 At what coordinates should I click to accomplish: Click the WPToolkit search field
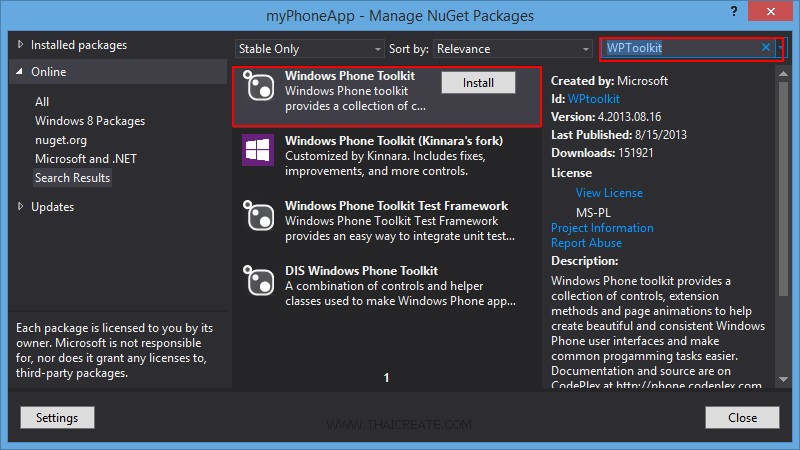tap(680, 48)
